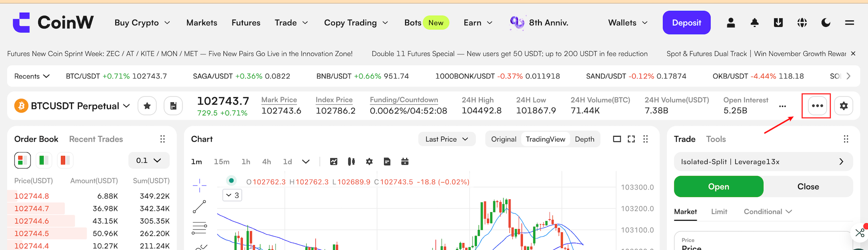Switch to the Recent Trades tab

click(x=96, y=139)
